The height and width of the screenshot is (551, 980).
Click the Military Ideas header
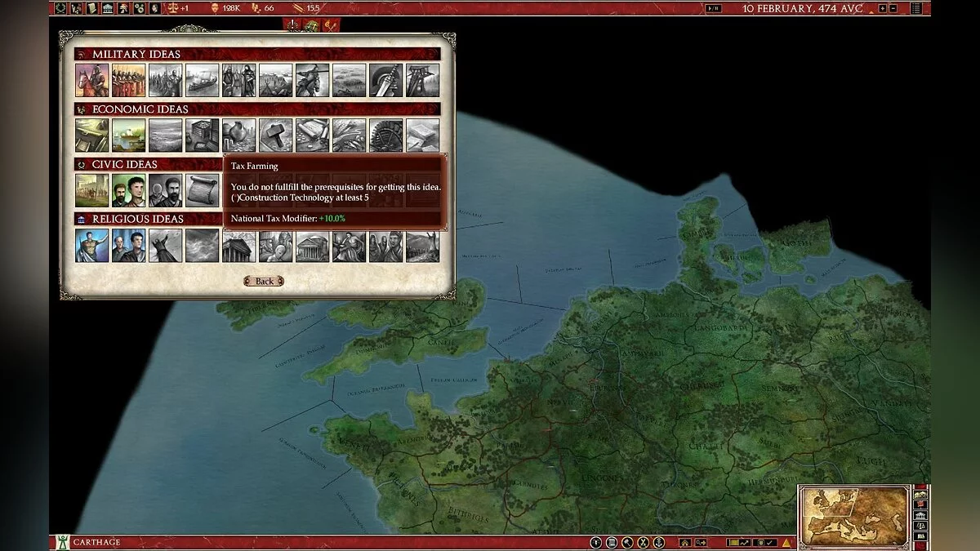point(136,54)
